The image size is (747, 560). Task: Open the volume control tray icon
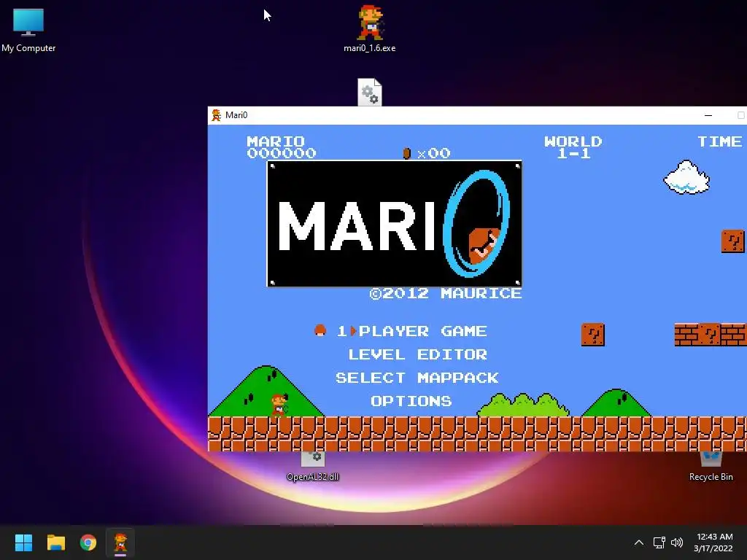pos(676,542)
